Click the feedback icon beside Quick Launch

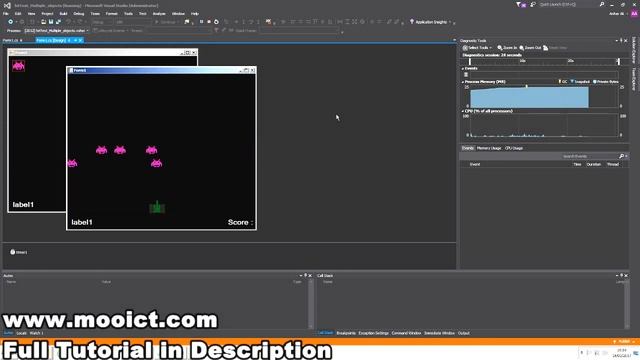(x=533, y=5)
